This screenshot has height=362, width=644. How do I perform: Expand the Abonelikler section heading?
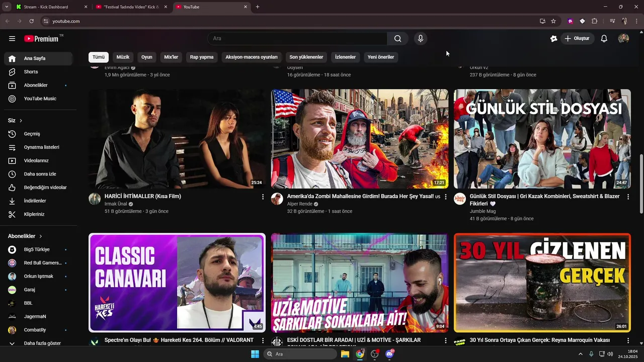point(25,236)
